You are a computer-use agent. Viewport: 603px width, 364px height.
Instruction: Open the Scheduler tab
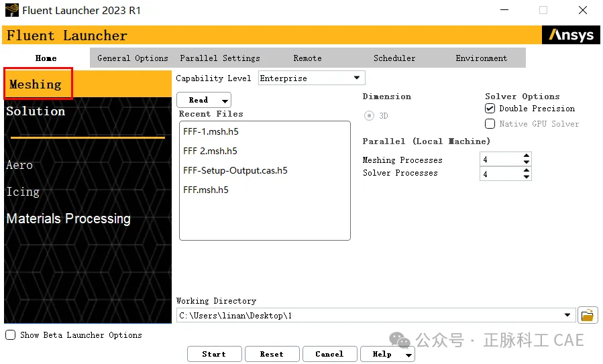(x=394, y=58)
